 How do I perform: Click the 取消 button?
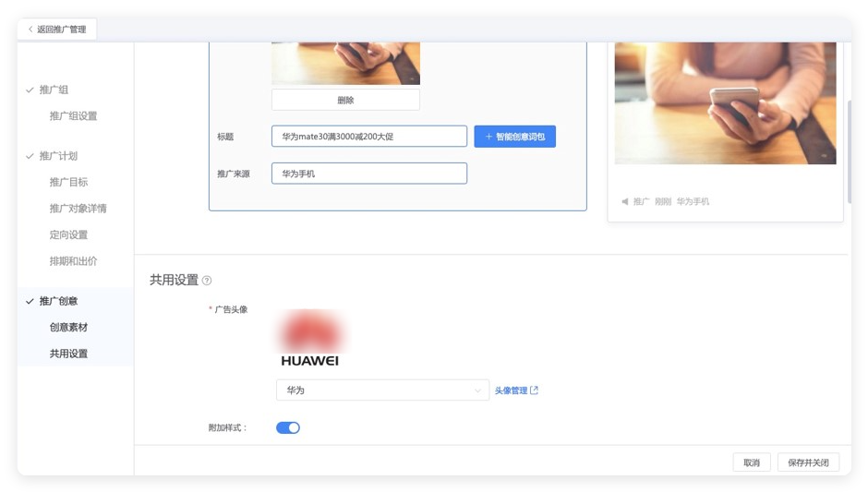coord(752,462)
